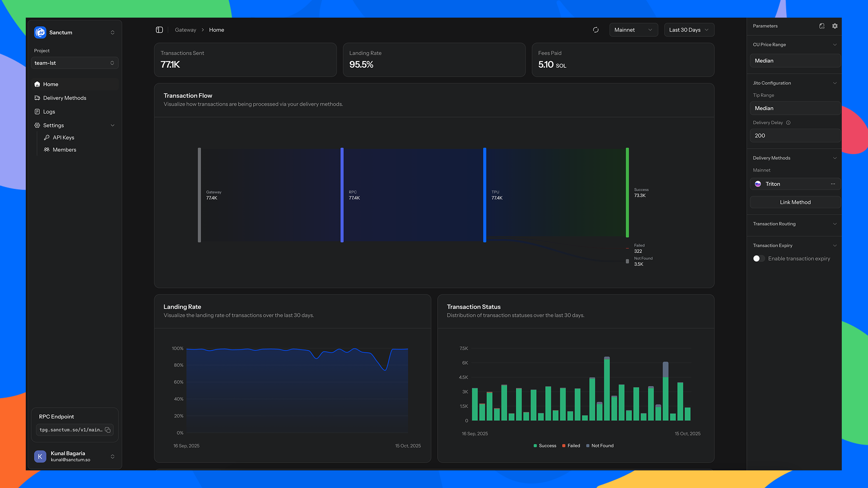Click the Members people icon
This screenshot has width=868, height=488.
pos(47,150)
